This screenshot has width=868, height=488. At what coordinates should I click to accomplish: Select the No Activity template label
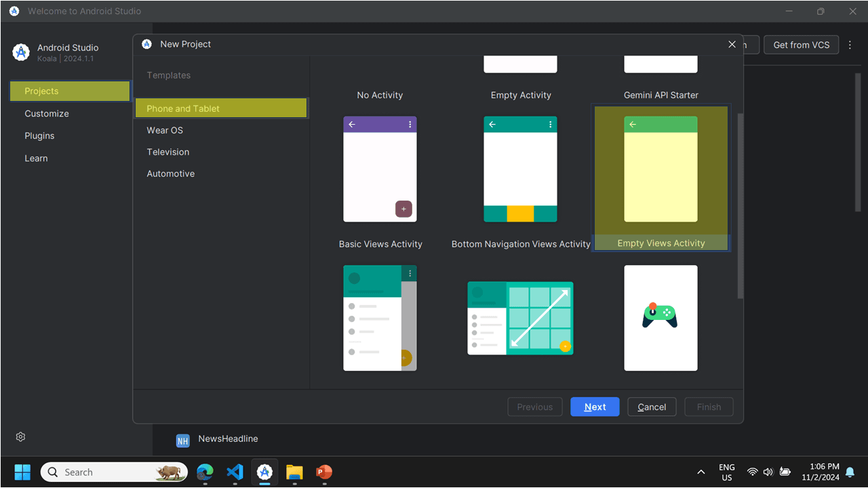pyautogui.click(x=380, y=95)
